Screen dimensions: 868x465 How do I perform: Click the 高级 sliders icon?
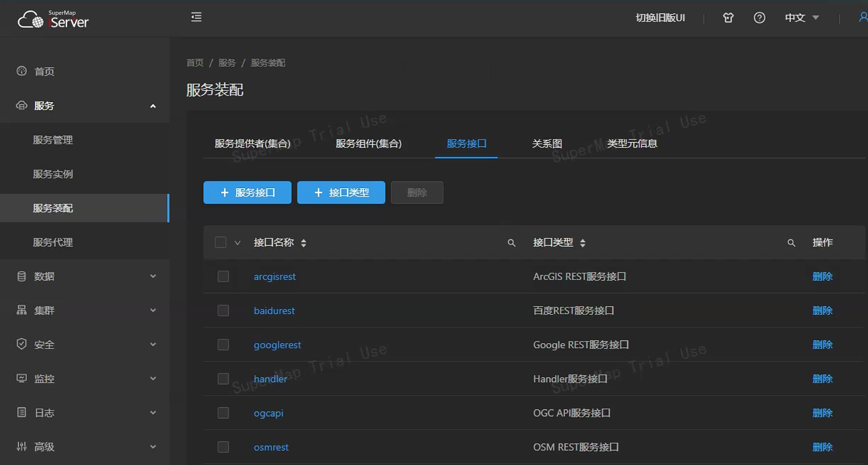click(21, 447)
